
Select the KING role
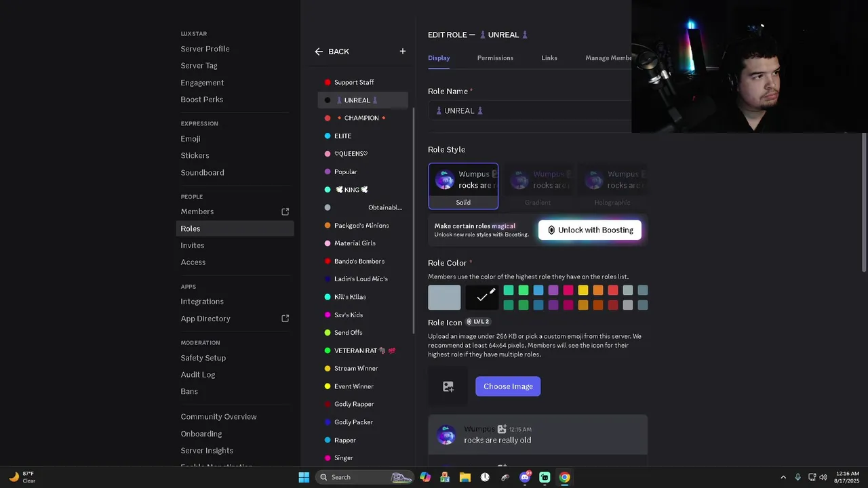363,190
